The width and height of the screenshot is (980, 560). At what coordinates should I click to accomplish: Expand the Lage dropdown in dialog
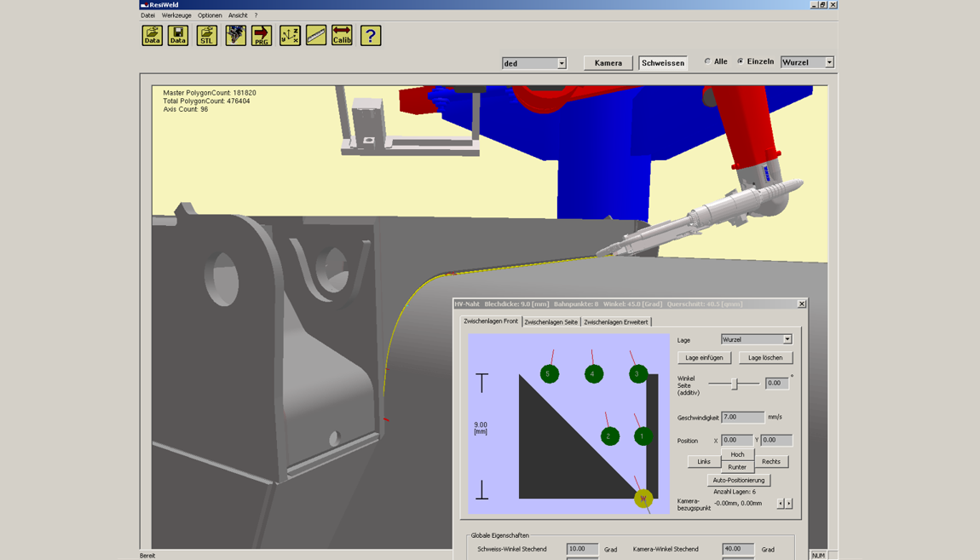pos(787,339)
